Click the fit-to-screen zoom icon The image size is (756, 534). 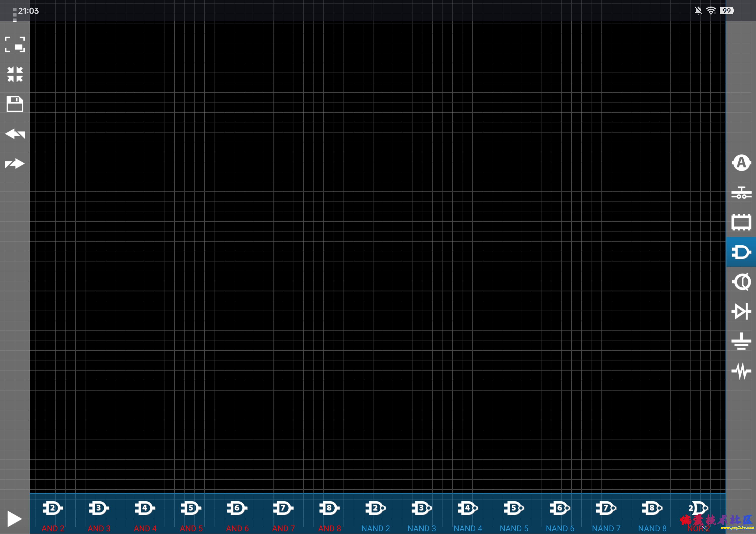tap(15, 44)
